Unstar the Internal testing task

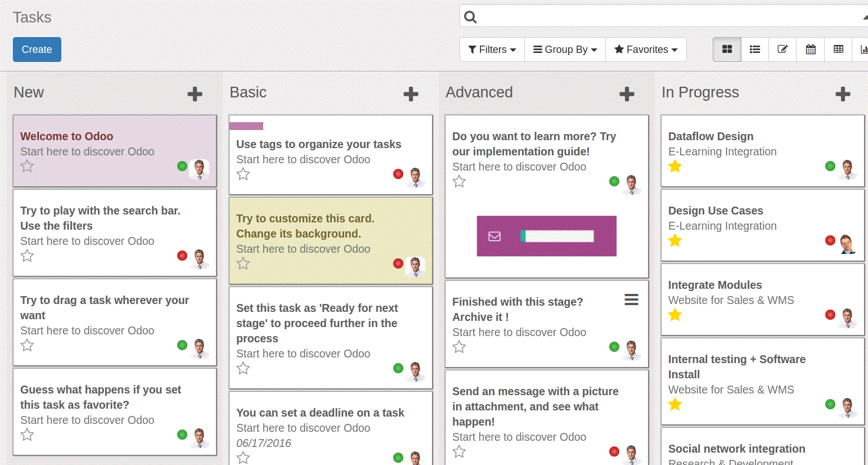(675, 404)
